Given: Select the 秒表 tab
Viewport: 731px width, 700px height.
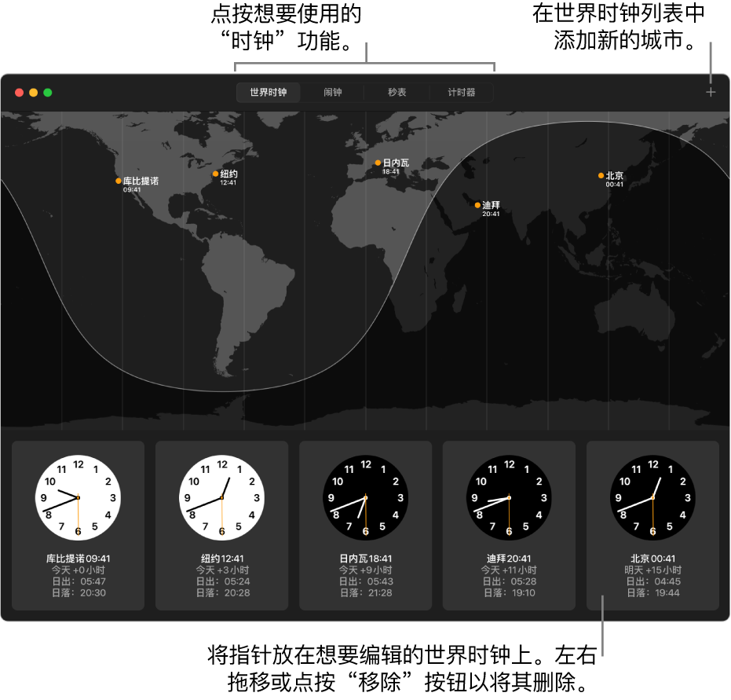Looking at the screenshot, I should click(397, 93).
